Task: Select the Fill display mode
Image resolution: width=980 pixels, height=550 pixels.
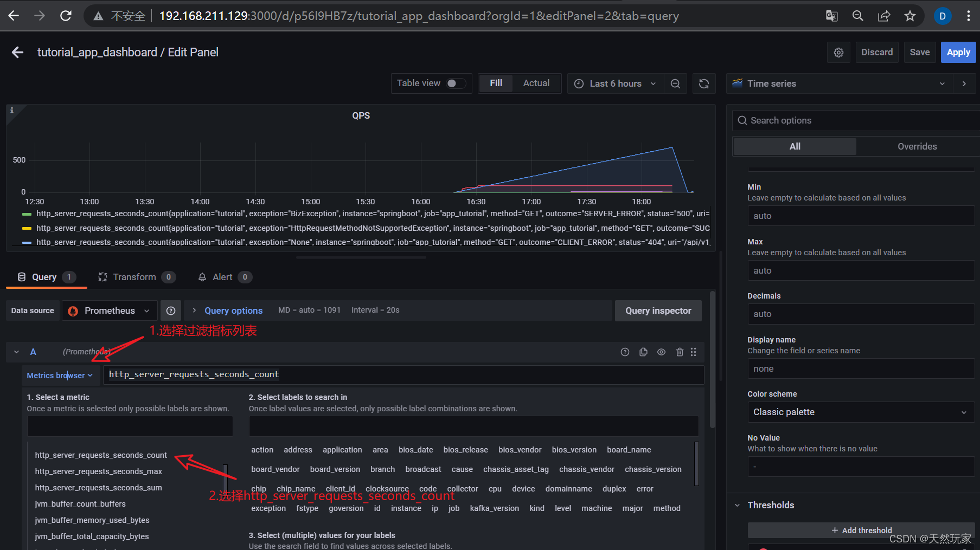Action: tap(496, 83)
